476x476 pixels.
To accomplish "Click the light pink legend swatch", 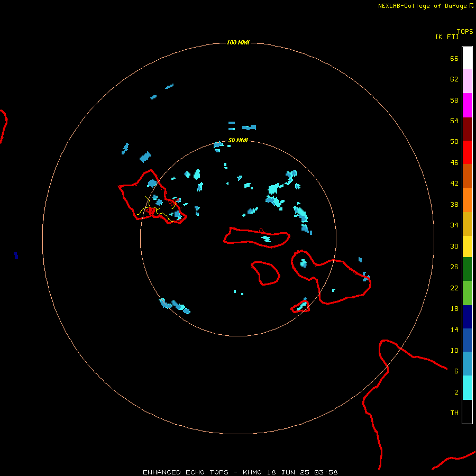I will click(x=467, y=81).
